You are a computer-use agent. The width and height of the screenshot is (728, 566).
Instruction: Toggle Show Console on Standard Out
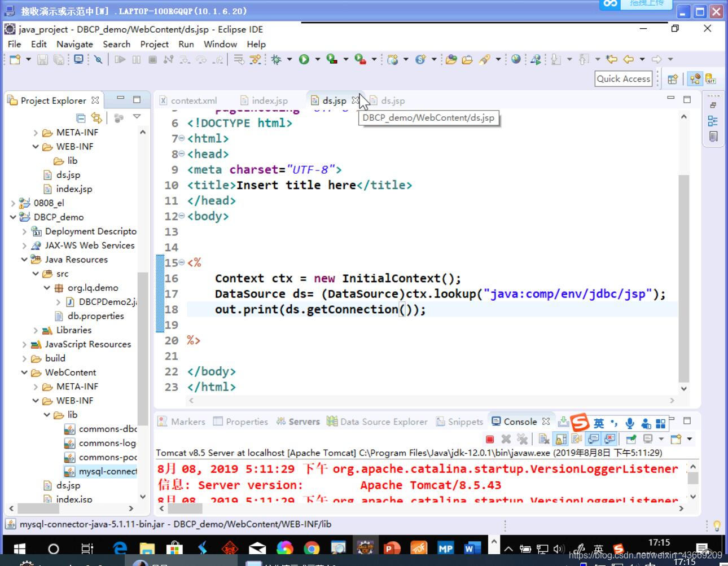pos(593,439)
